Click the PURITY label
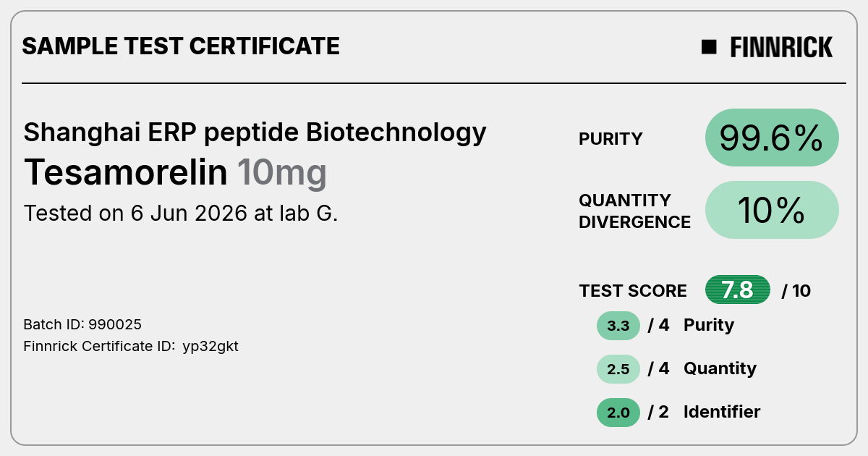This screenshot has height=456, width=868. pos(610,139)
